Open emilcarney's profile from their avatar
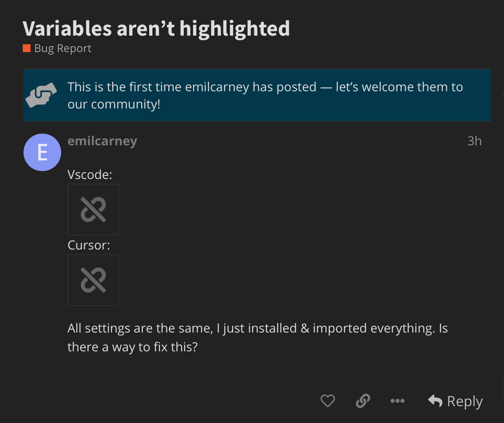 click(x=42, y=152)
